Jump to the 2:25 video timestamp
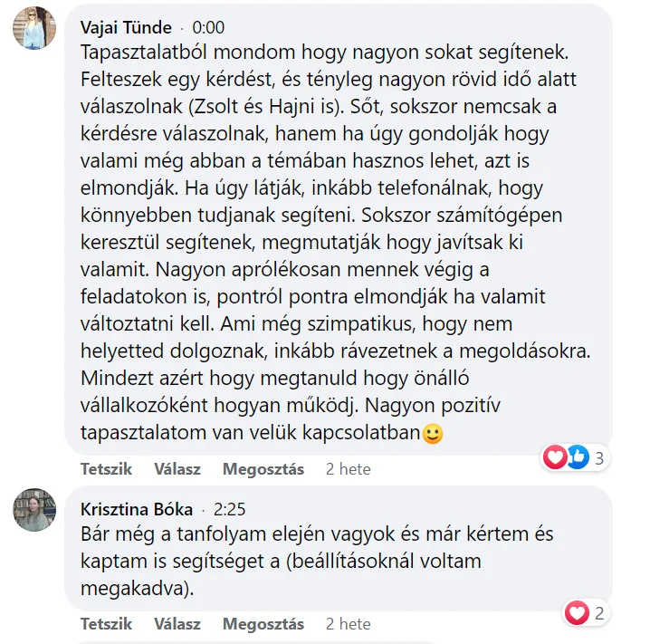This screenshot has height=644, width=669. (x=230, y=509)
